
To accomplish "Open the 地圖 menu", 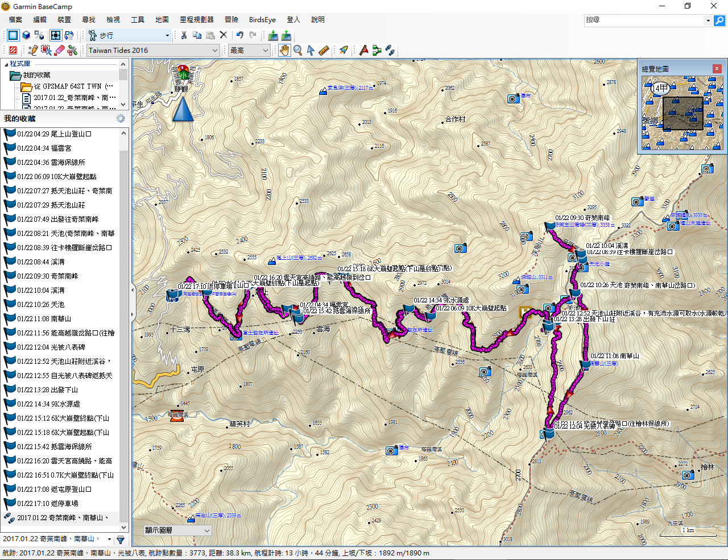I will pyautogui.click(x=162, y=19).
